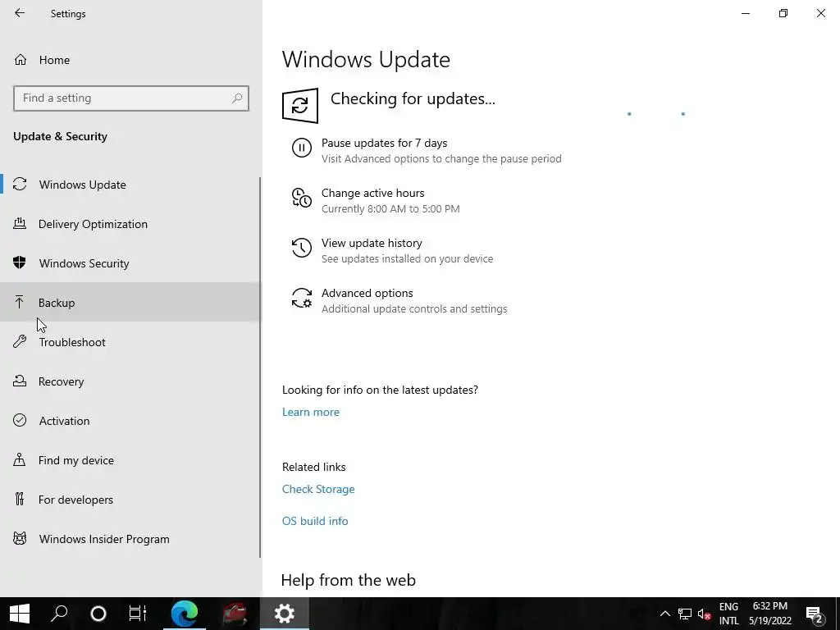Click the network tray icon
This screenshot has height=630, width=840.
[x=685, y=614]
